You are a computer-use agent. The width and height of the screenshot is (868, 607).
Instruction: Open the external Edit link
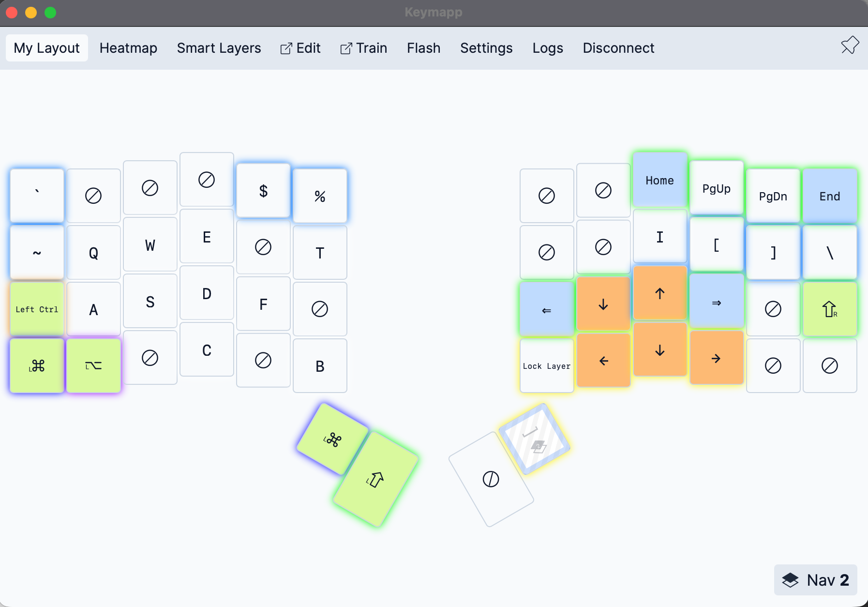(x=300, y=48)
